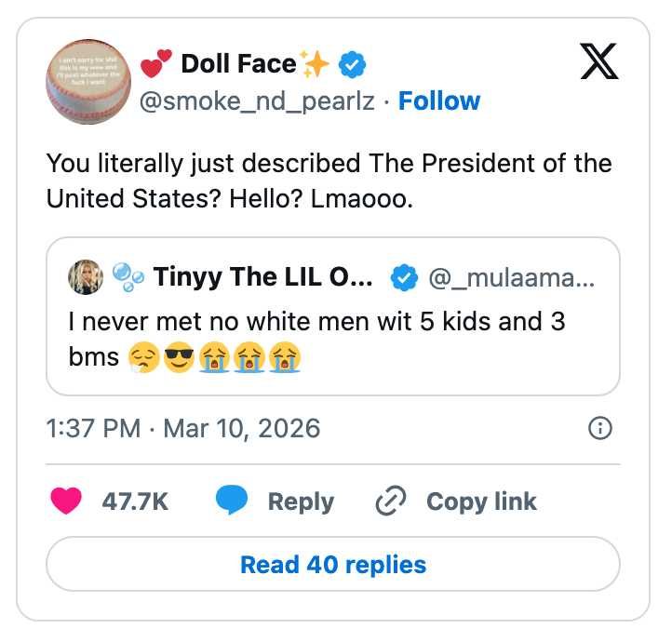The width and height of the screenshot is (672, 642).
Task: Click the blue reply bubble icon
Action: pos(231,502)
